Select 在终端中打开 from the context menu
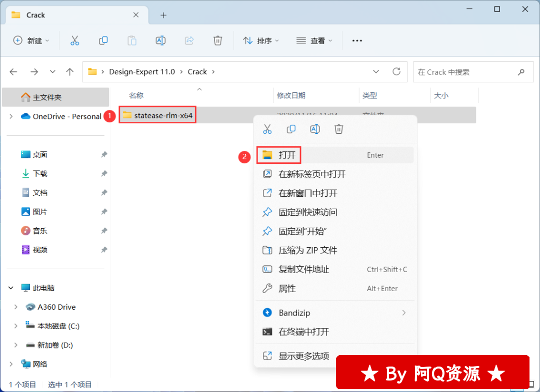Image resolution: width=540 pixels, height=392 pixels. click(334, 332)
